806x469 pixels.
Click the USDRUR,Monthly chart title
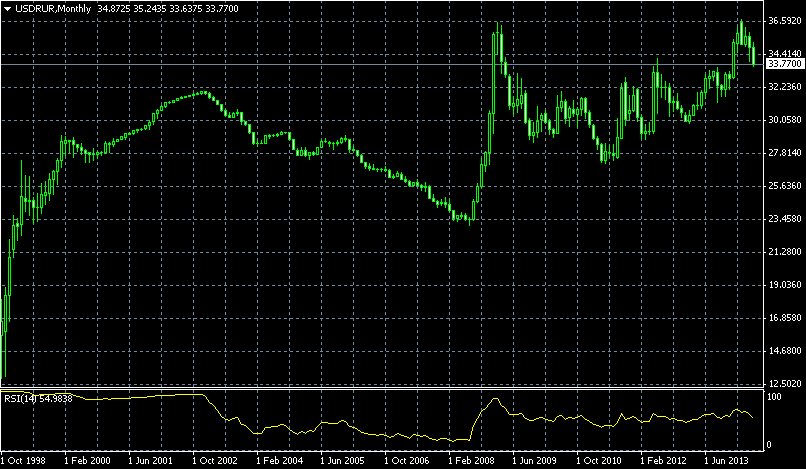53,9
